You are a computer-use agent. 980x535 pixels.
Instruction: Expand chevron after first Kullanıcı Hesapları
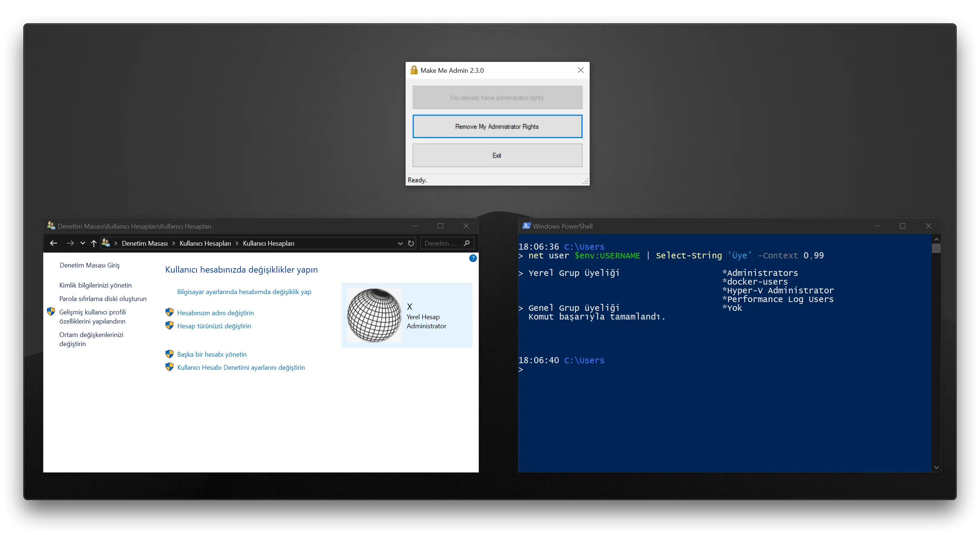pyautogui.click(x=237, y=243)
